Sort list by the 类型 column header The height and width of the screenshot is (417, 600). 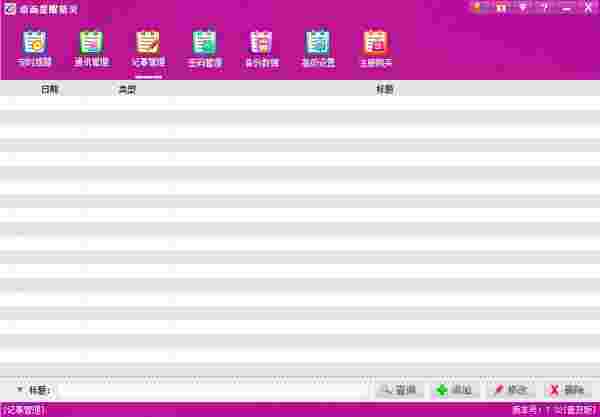point(127,90)
